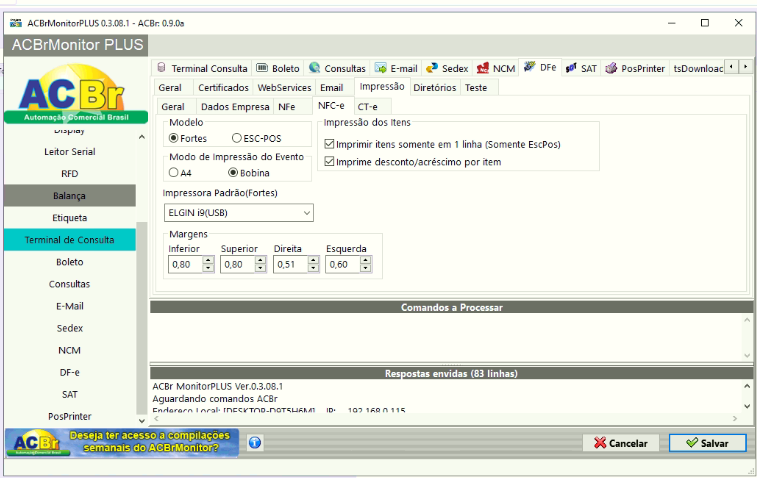The width and height of the screenshot is (757, 478).
Task: Select A4 event print mode
Action: [174, 172]
